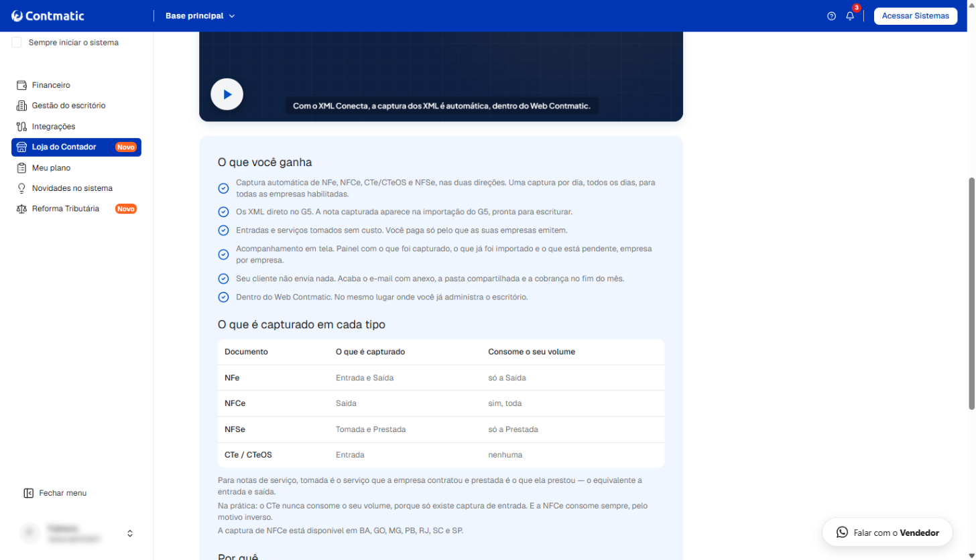
Task: Click the Falar com o Vendedor button
Action: click(x=887, y=533)
